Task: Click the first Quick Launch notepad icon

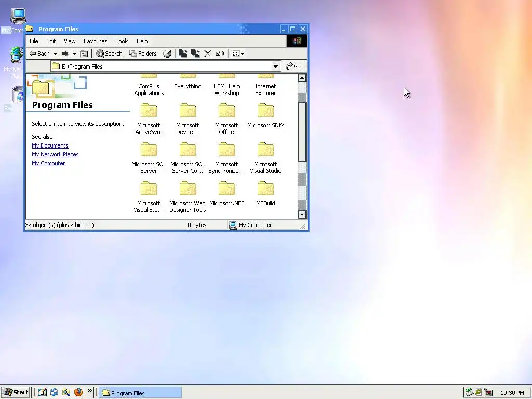Action: click(43, 392)
